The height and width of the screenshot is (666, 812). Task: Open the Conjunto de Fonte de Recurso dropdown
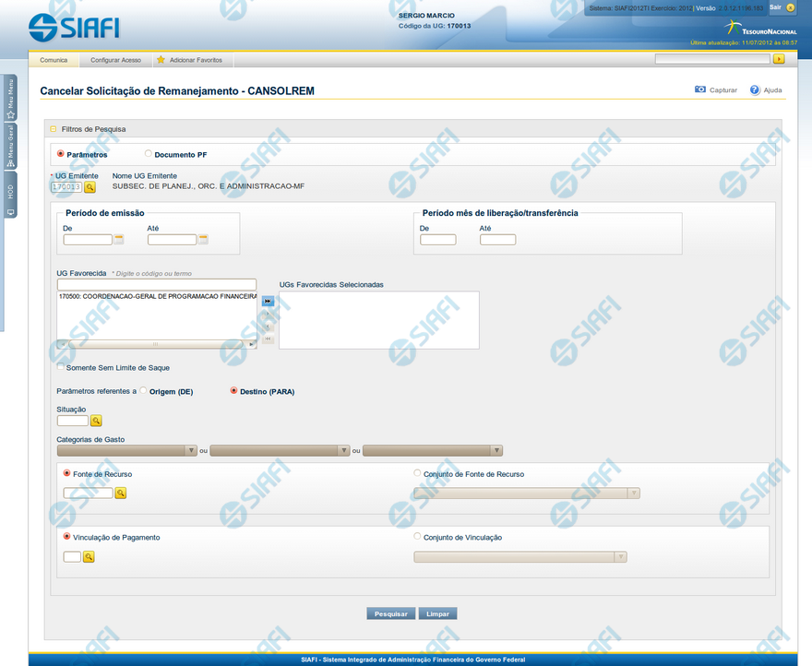click(x=633, y=494)
